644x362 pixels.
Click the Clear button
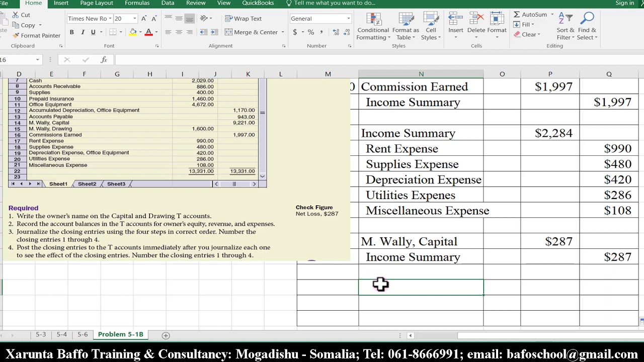(x=527, y=35)
